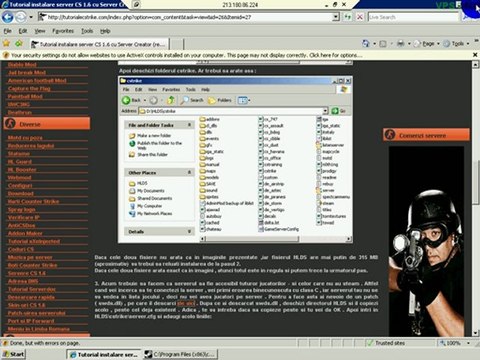Click the Feeds icon in command bar
The height and width of the screenshot is (360, 480).
pyautogui.click(x=383, y=44)
